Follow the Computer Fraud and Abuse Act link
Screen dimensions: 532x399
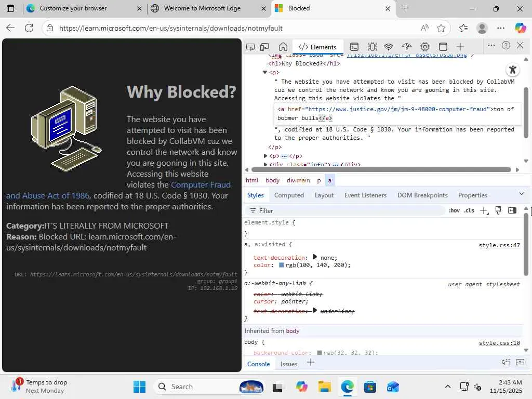[201, 184]
